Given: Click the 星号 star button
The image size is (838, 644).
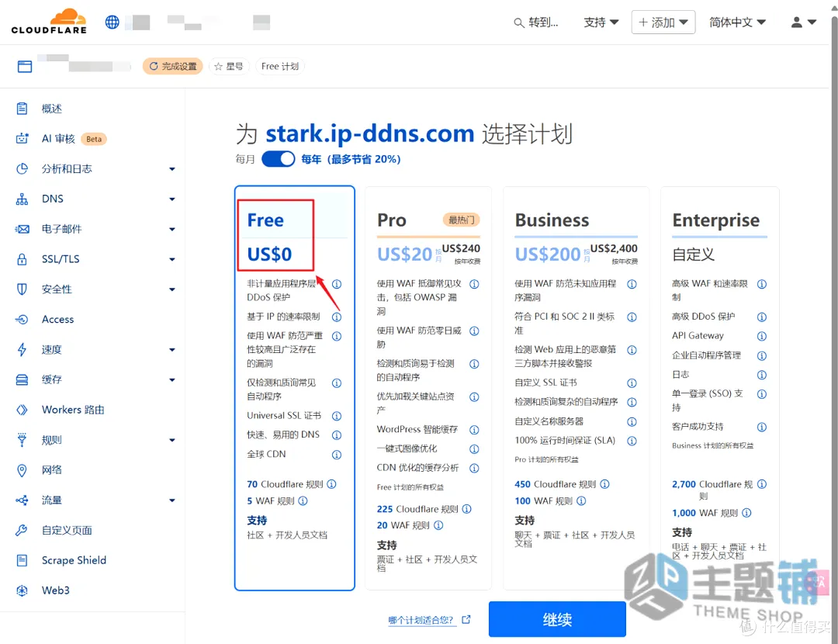Looking at the screenshot, I should point(229,66).
